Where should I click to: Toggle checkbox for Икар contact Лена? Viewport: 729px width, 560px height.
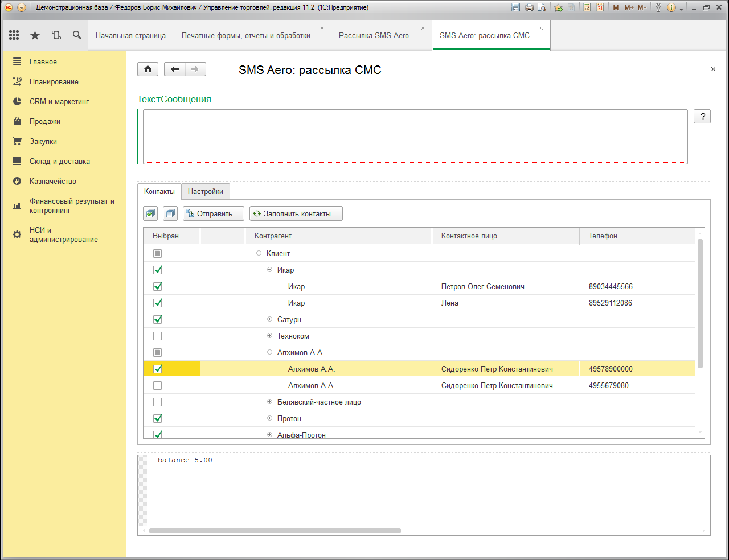158,303
